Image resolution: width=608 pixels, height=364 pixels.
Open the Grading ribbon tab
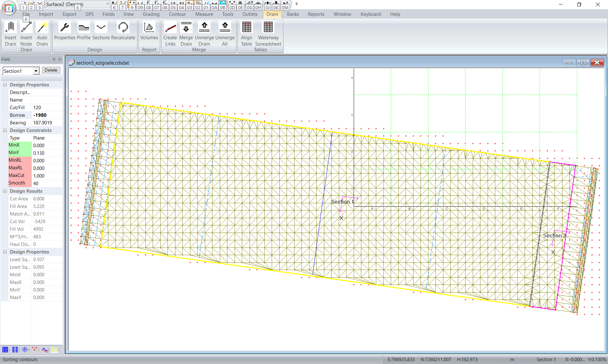coord(151,14)
